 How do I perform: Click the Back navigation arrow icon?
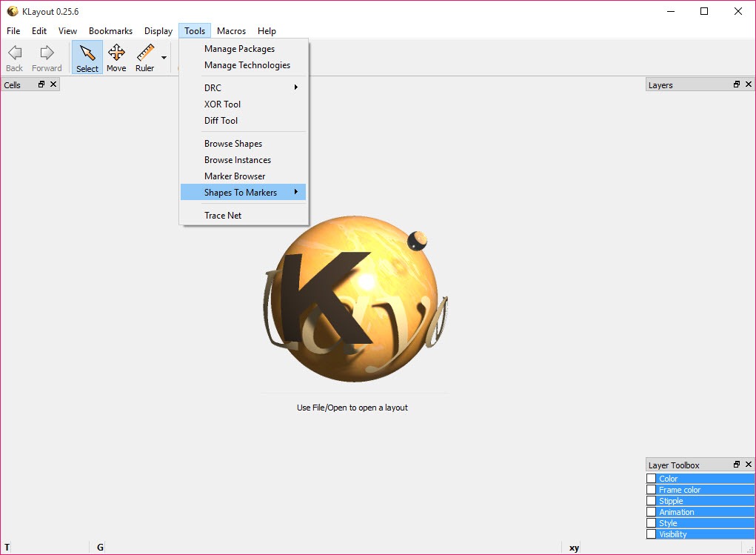click(x=15, y=52)
